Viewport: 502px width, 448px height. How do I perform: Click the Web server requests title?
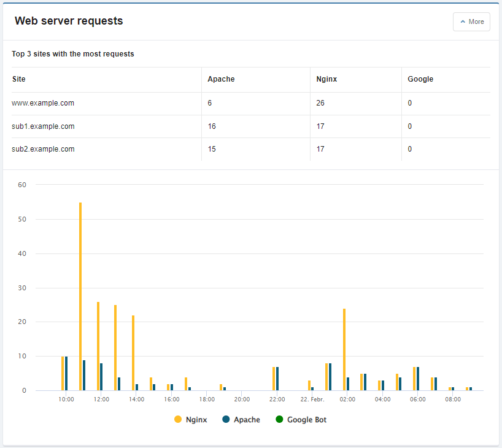(x=69, y=21)
